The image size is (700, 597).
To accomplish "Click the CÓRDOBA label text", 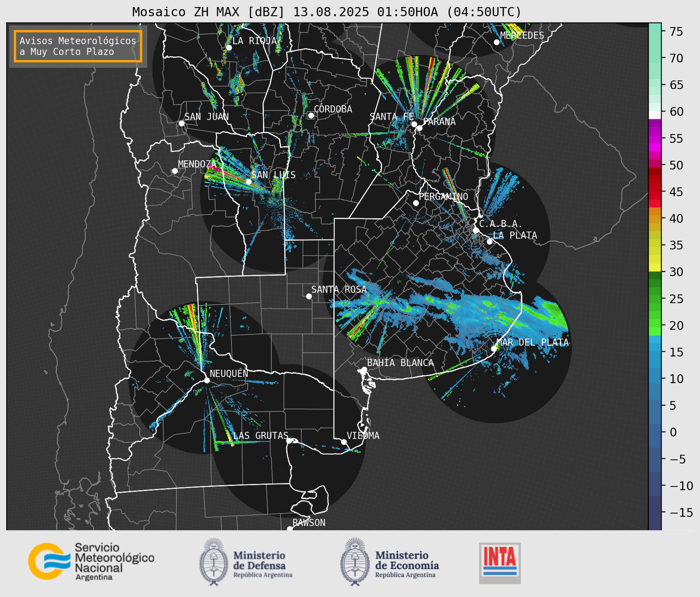I will (x=333, y=109).
